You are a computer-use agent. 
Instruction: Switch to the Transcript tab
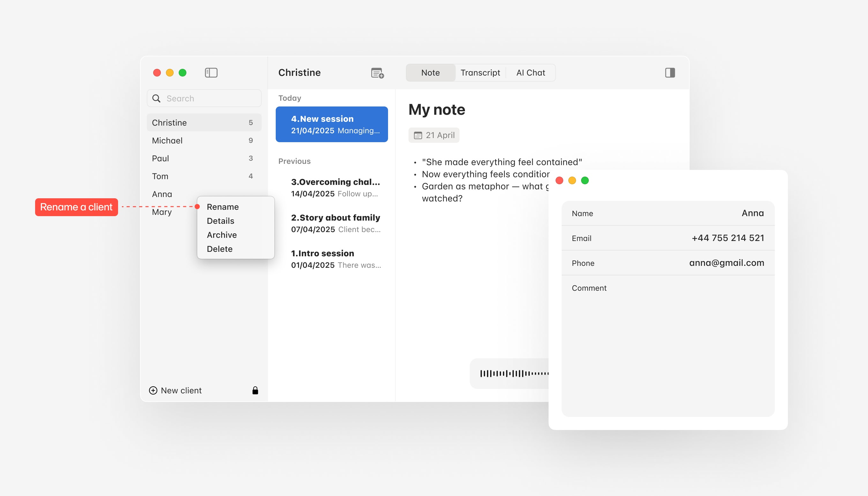click(x=480, y=73)
